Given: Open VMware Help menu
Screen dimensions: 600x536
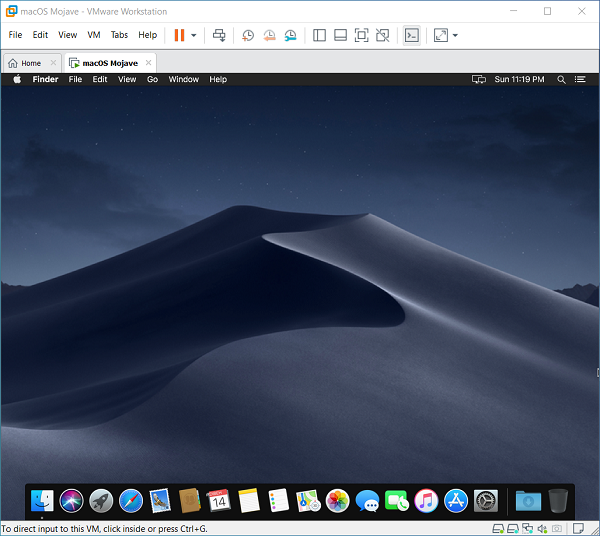Looking at the screenshot, I should [x=148, y=35].
